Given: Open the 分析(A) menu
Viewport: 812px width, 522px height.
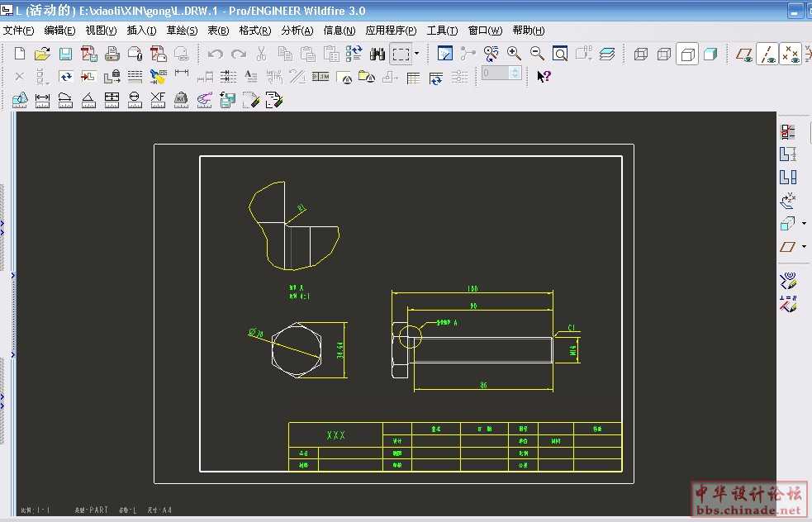Looking at the screenshot, I should [297, 31].
